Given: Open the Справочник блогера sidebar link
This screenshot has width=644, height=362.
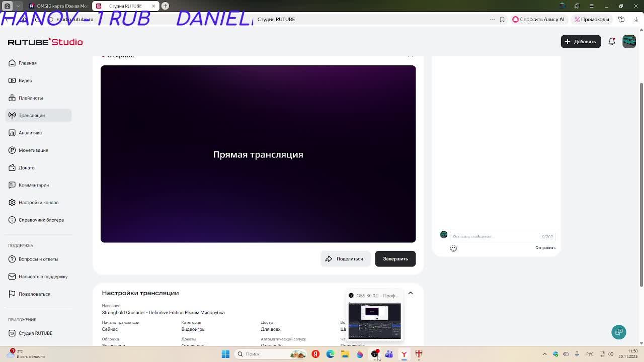Looking at the screenshot, I should (41, 220).
